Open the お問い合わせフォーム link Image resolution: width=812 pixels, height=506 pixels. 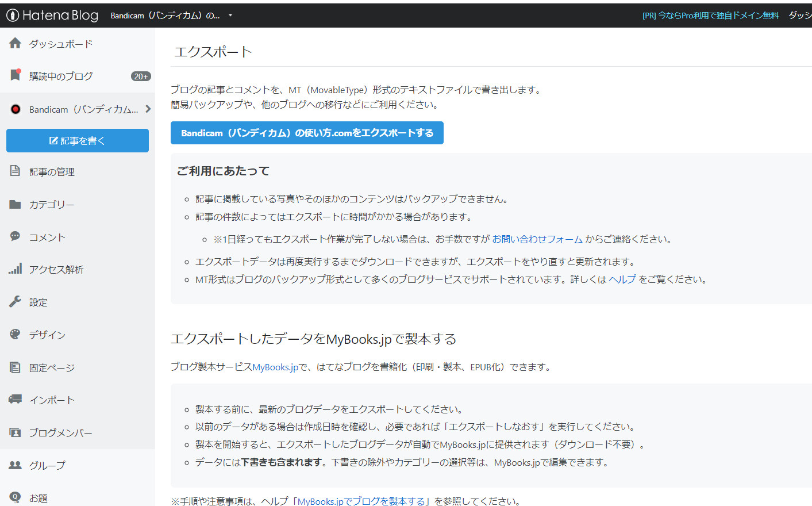pos(537,239)
